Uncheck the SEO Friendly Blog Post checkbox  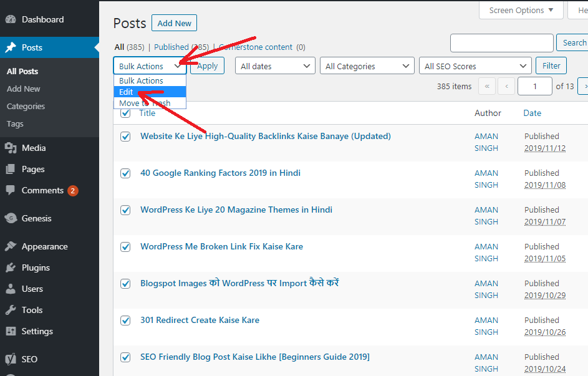(125, 357)
